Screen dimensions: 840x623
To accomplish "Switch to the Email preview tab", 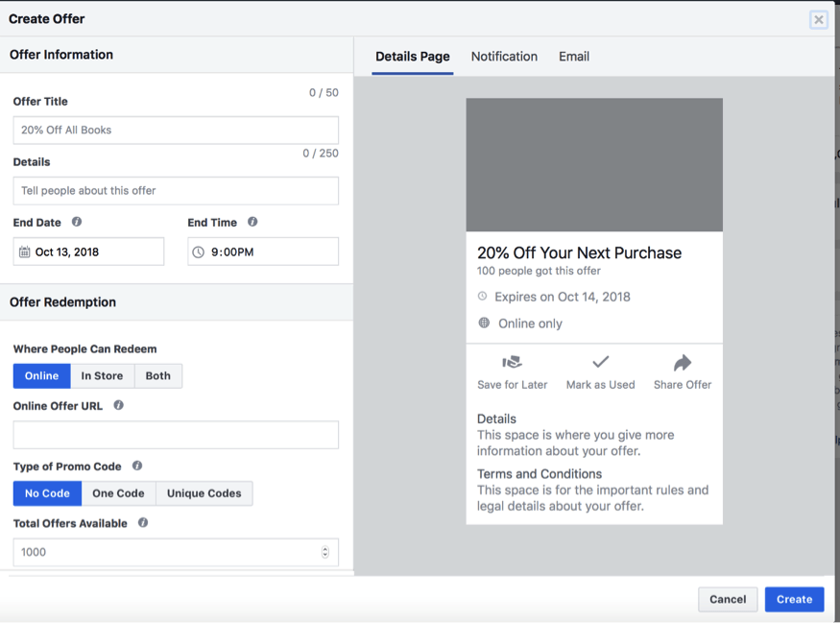I will coord(574,57).
